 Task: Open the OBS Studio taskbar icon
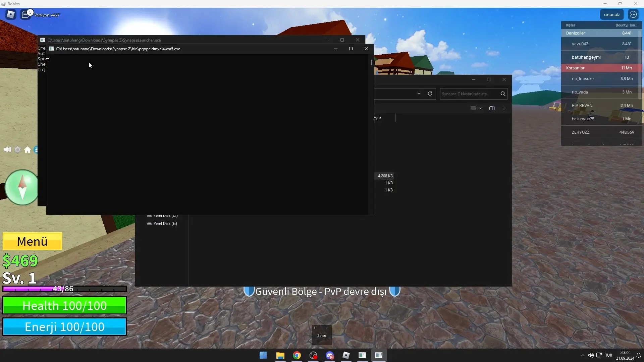click(x=313, y=355)
